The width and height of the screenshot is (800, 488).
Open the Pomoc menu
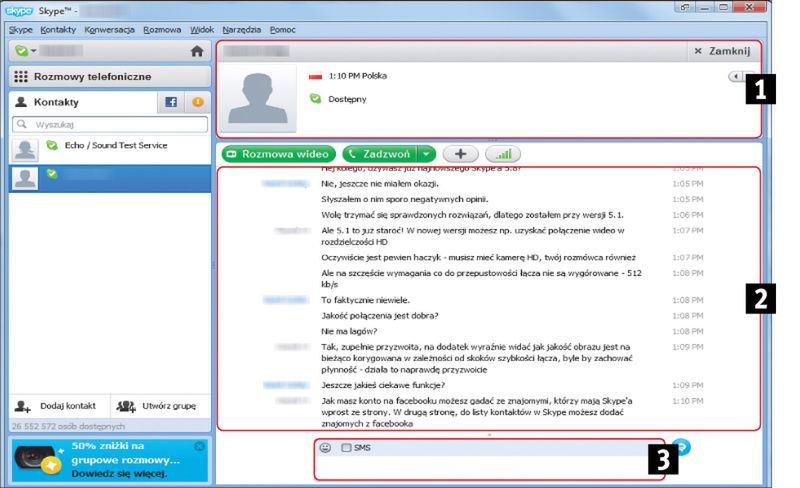(283, 30)
